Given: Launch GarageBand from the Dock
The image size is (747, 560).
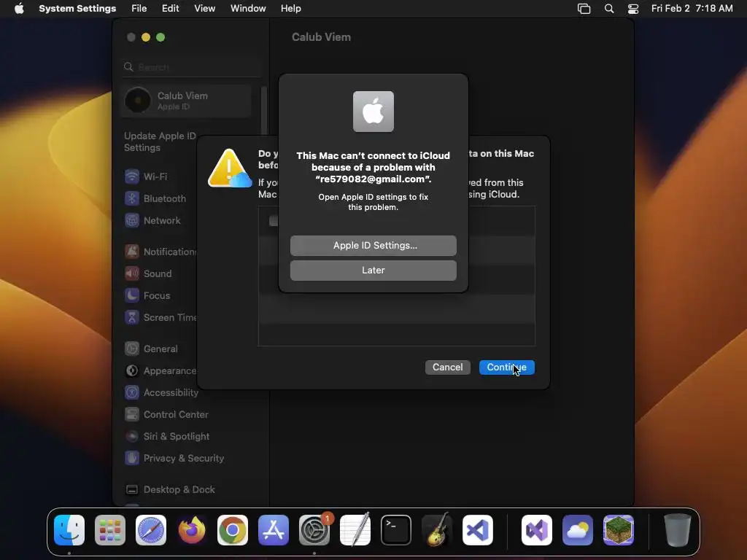Looking at the screenshot, I should point(437,530).
